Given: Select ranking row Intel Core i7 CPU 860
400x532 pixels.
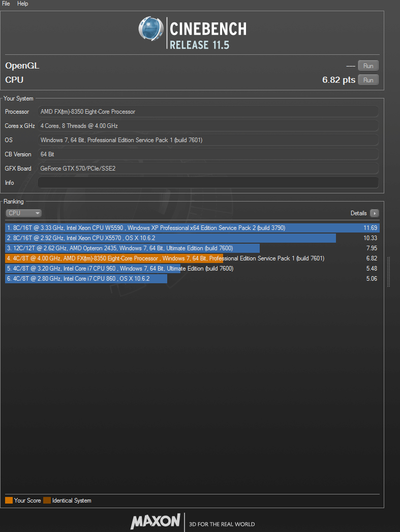Looking at the screenshot, I should pyautogui.click(x=192, y=279).
